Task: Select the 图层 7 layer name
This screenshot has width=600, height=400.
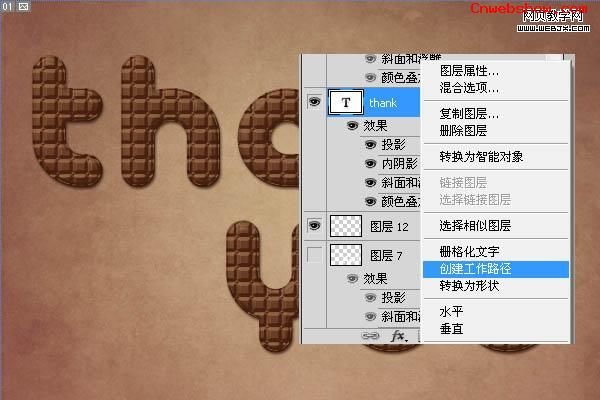Action: click(x=386, y=255)
